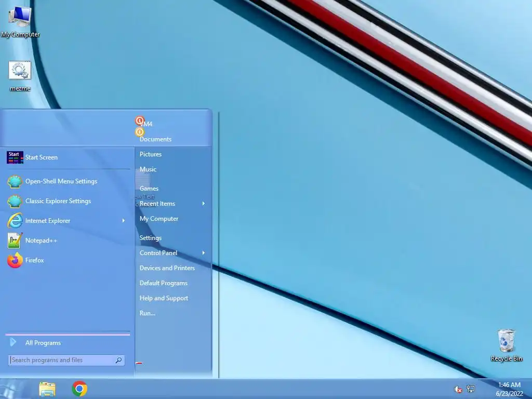The height and width of the screenshot is (399, 532).
Task: Click the search magnifier icon
Action: pos(118,360)
